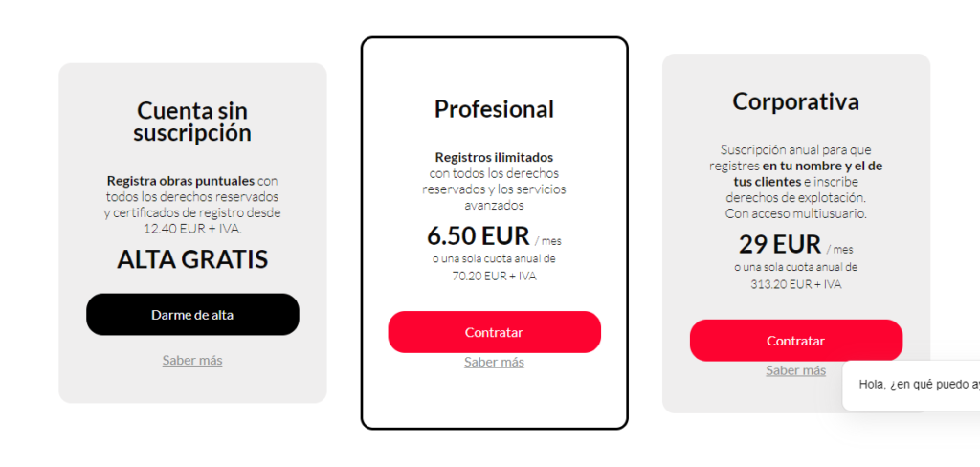Image resolution: width=980 pixels, height=467 pixels.
Task: Click the Registros ilimitados bold text
Action: pyautogui.click(x=495, y=157)
